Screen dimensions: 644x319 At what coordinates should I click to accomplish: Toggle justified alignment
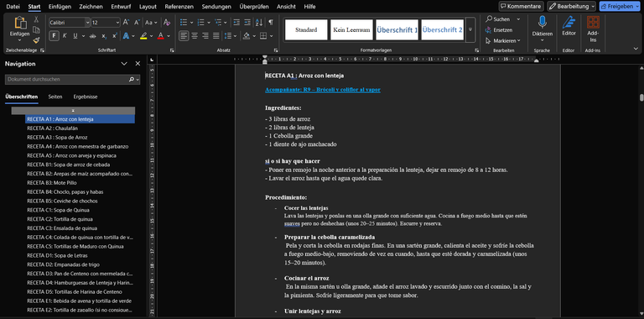pyautogui.click(x=216, y=36)
